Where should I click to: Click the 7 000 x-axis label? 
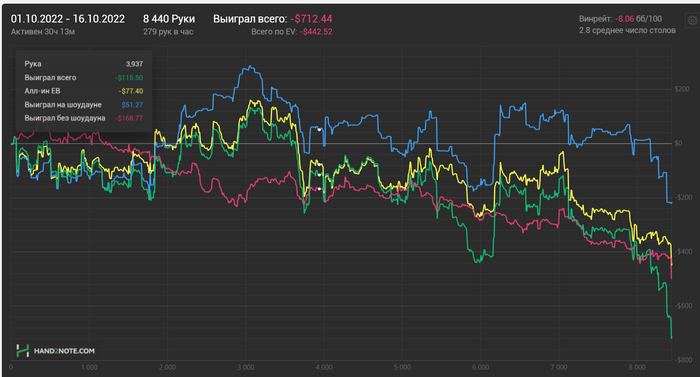(x=559, y=368)
